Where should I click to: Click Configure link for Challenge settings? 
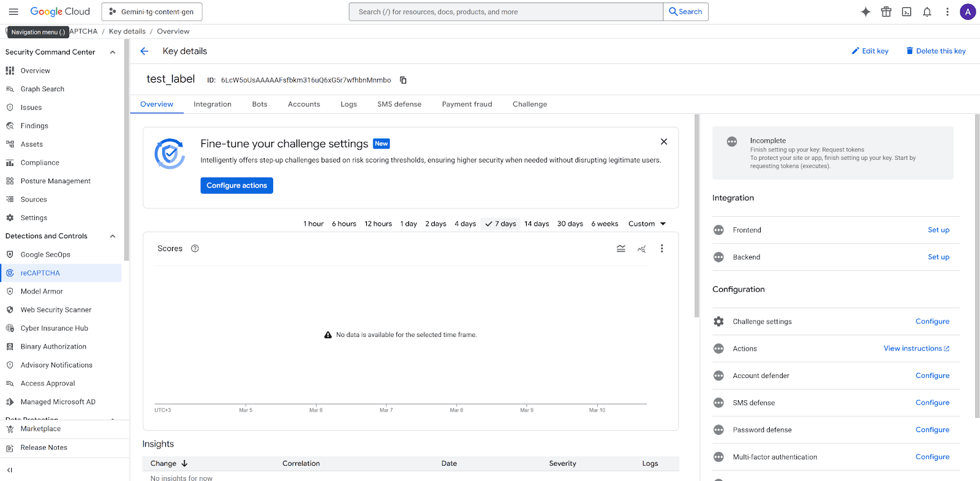pos(932,322)
